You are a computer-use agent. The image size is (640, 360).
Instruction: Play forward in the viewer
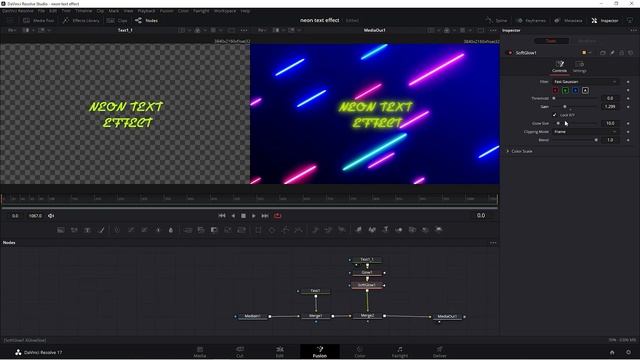click(x=254, y=216)
